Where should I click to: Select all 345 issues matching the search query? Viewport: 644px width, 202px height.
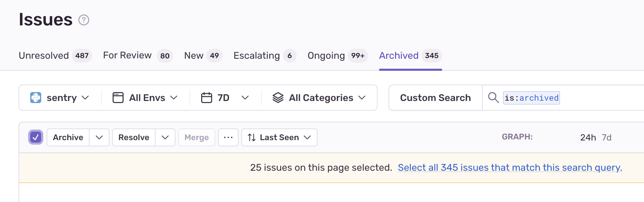509,167
